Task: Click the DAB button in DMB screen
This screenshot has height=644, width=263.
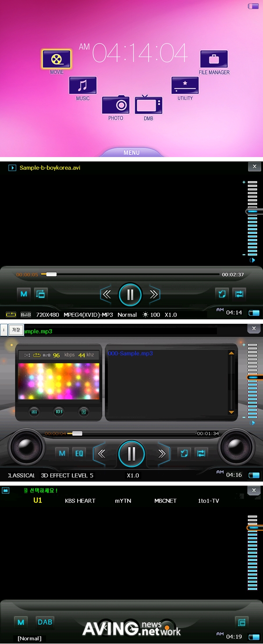Action: tap(45, 622)
